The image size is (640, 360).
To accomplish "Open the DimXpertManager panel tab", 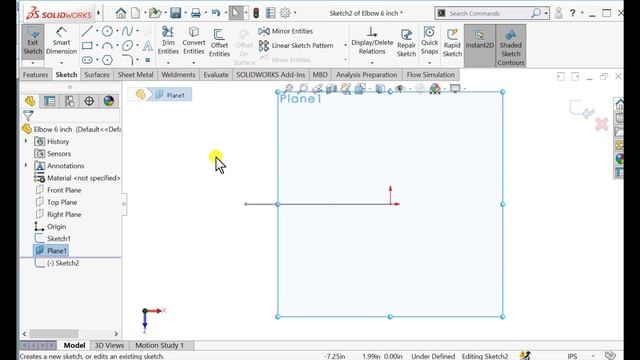I will tap(89, 101).
